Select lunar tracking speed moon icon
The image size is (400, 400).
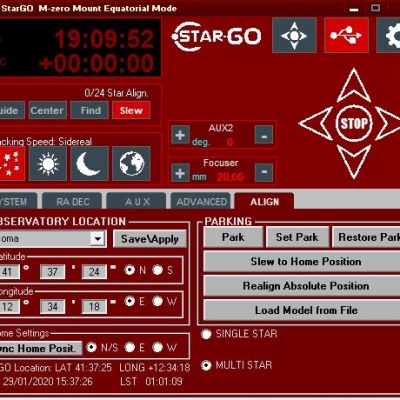click(89, 164)
